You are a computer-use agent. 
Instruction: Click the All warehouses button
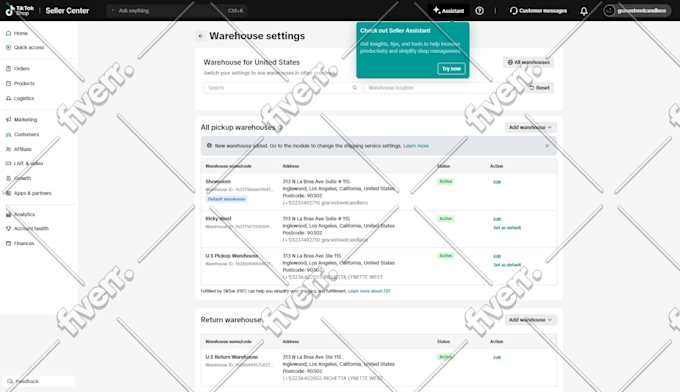point(528,62)
